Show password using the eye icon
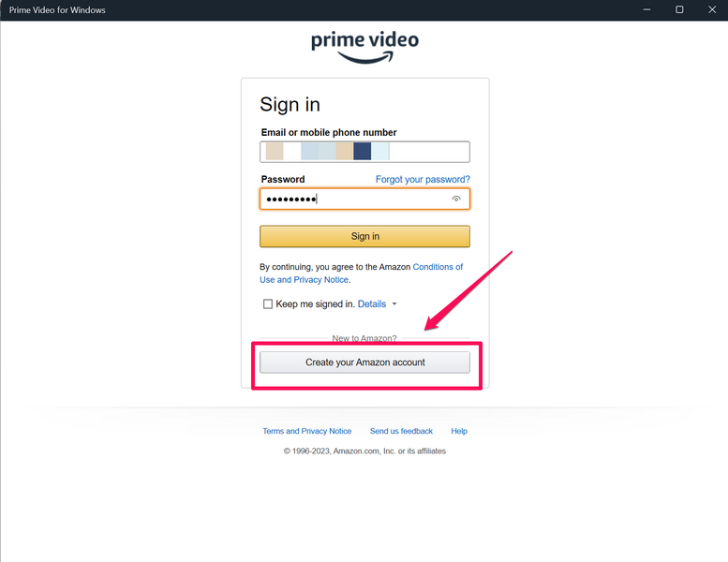This screenshot has width=728, height=562. (x=456, y=200)
